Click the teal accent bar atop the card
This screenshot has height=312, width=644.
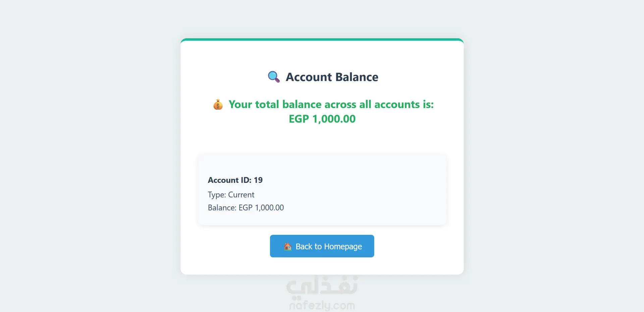pos(322,40)
